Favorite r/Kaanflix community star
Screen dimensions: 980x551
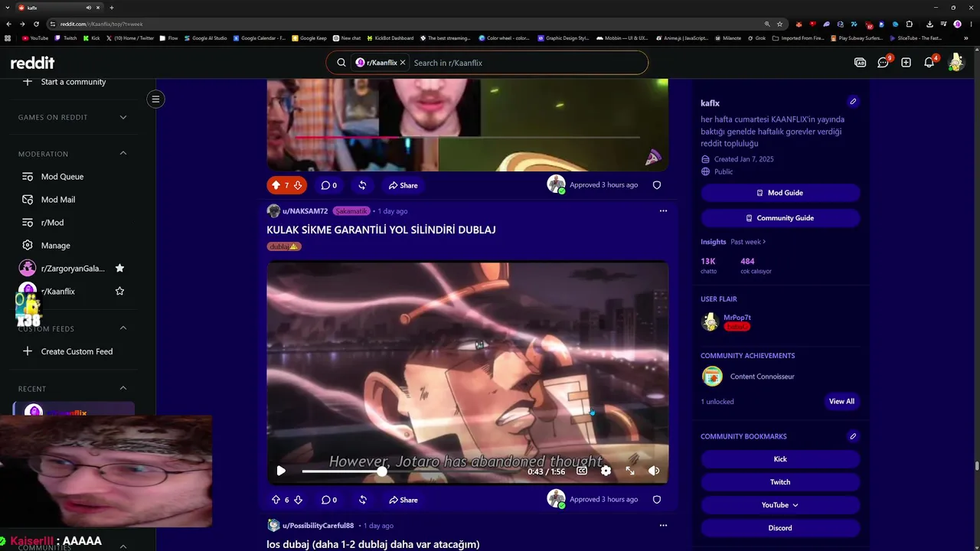point(119,291)
